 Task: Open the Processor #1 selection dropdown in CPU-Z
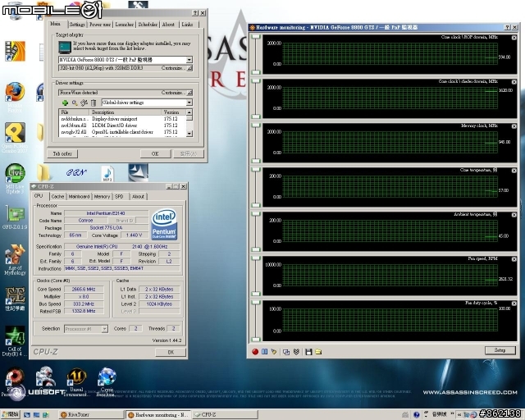104,329
